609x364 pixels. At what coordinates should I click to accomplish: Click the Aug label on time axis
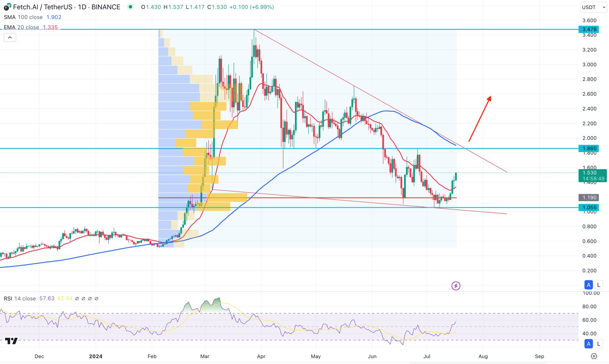tap(483, 356)
